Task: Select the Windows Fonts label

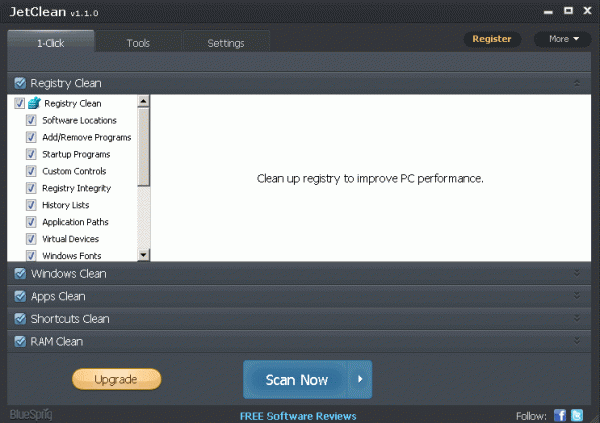Action: [x=72, y=255]
